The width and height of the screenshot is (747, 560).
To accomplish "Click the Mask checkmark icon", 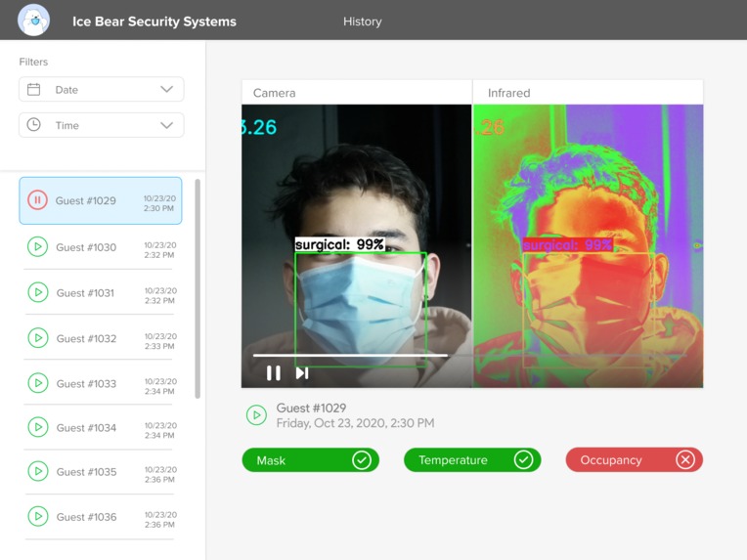I will 362,460.
